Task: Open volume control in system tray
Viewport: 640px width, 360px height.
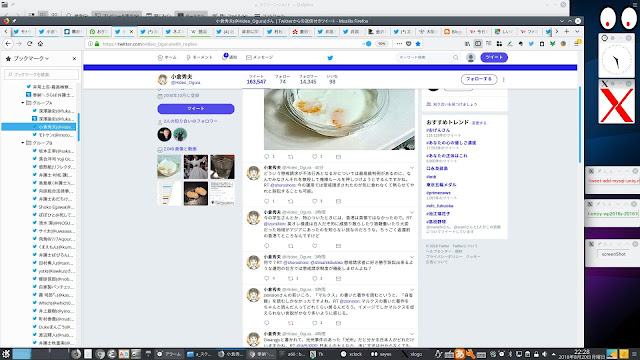Action: click(544, 354)
